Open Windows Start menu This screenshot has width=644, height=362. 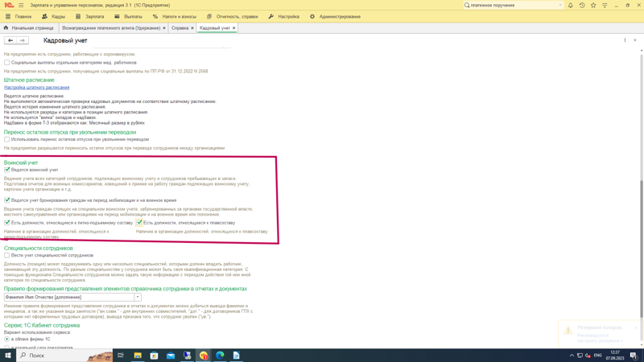(8, 356)
